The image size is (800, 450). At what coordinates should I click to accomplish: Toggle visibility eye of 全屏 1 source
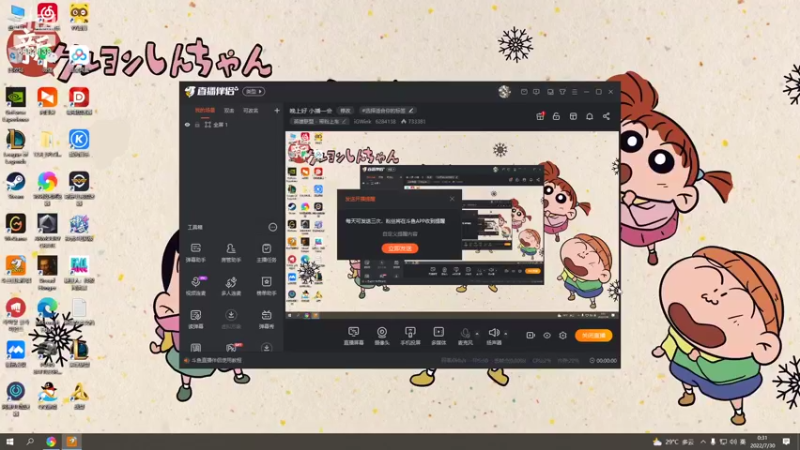tap(187, 124)
